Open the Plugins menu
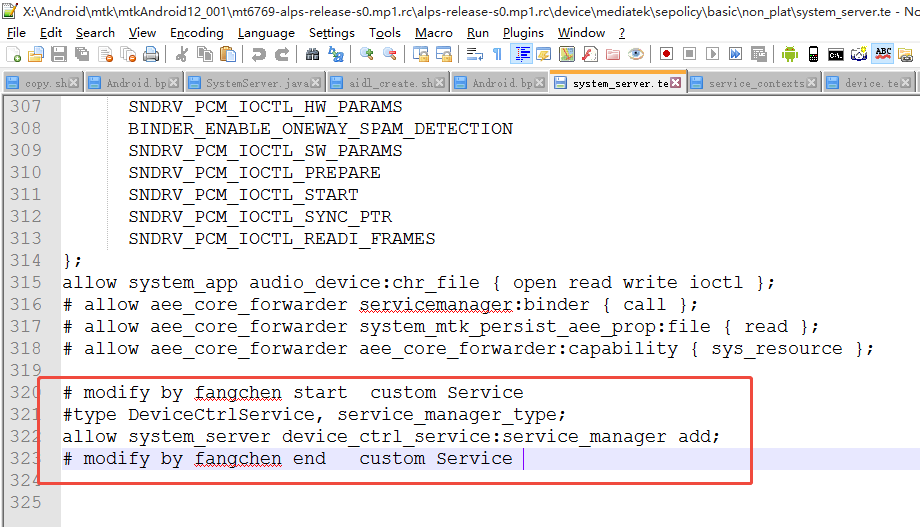The height and width of the screenshot is (527, 920). click(523, 33)
